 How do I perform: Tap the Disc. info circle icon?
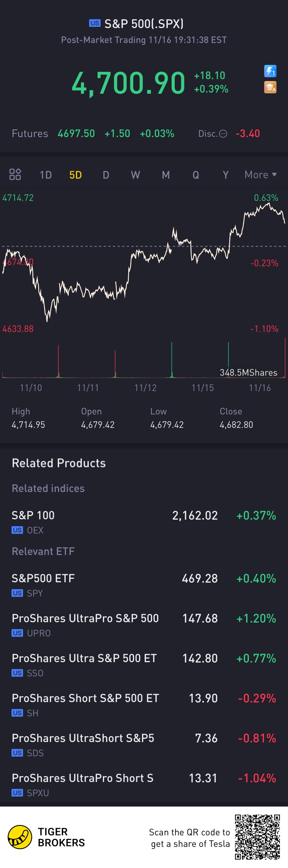click(x=223, y=134)
